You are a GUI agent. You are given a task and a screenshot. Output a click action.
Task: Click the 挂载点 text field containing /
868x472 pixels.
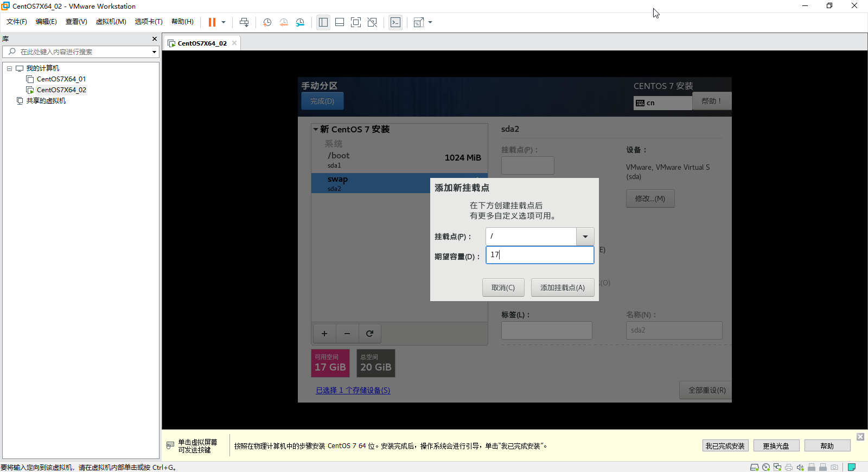[531, 237]
